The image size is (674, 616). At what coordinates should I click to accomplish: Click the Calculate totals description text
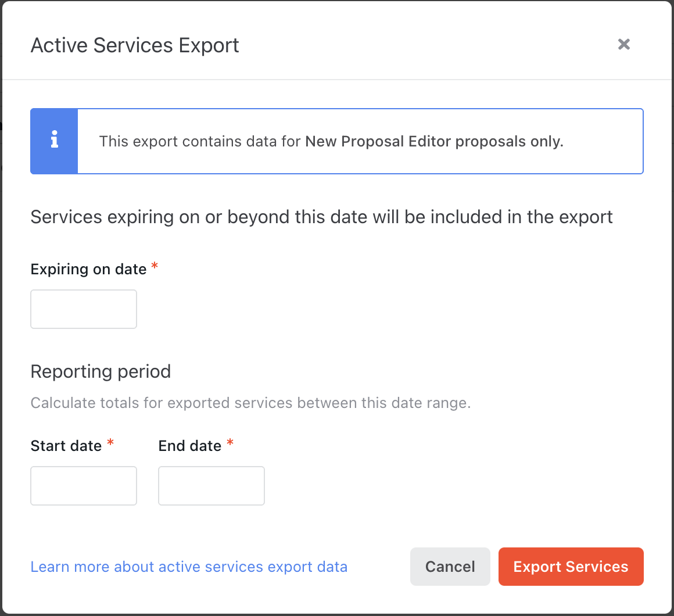coord(250,403)
